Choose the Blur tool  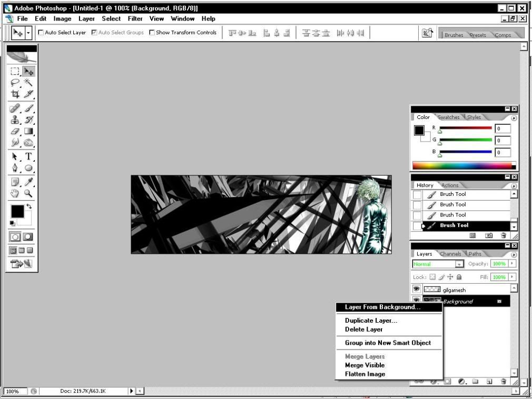click(15, 142)
